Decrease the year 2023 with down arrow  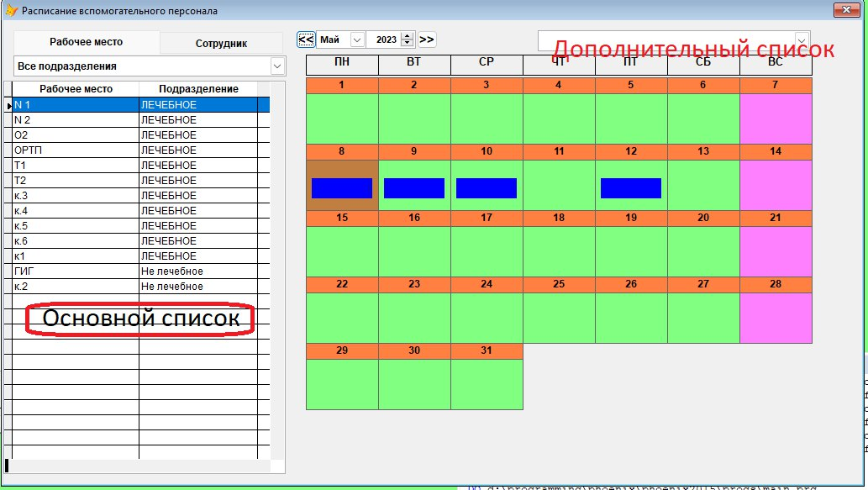coord(408,43)
